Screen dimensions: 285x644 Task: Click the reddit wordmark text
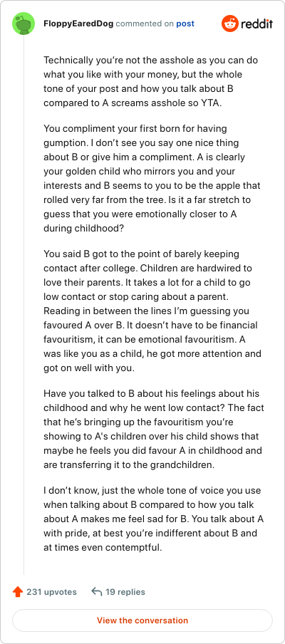256,24
